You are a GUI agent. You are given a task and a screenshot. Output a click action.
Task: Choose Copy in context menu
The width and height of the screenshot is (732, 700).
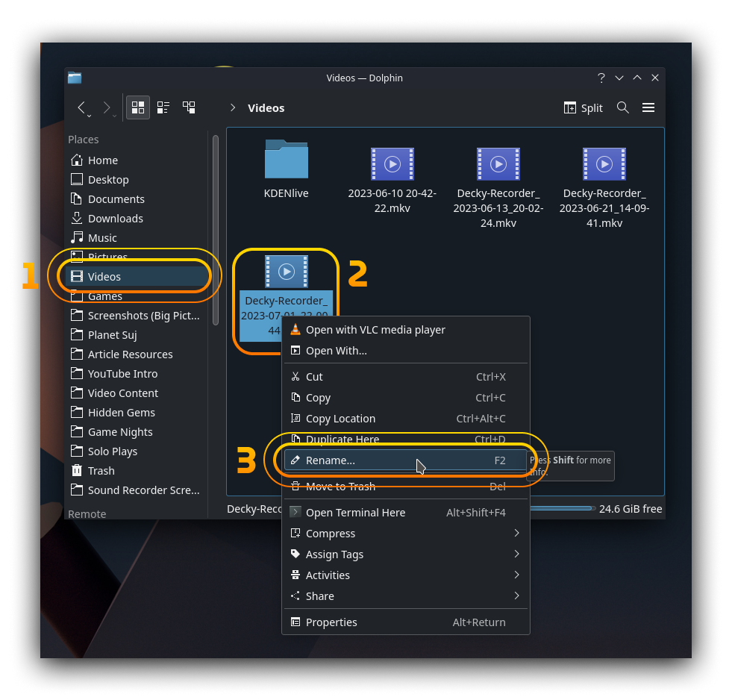(406, 398)
